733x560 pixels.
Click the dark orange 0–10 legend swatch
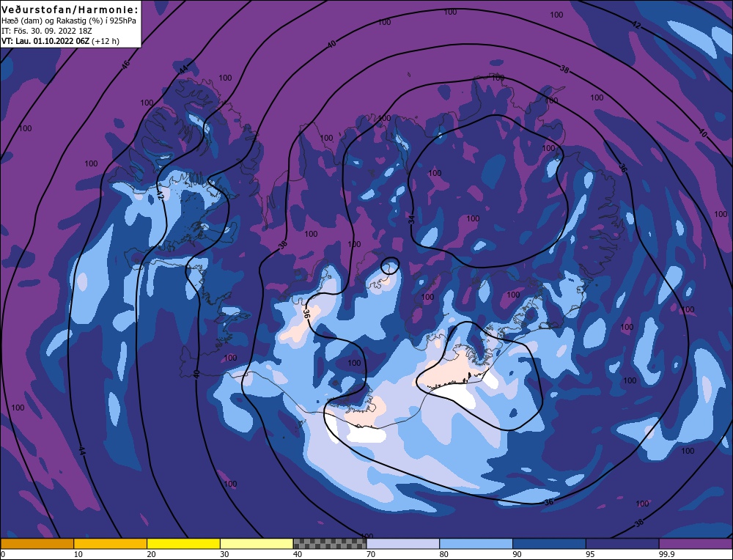[x=37, y=544]
